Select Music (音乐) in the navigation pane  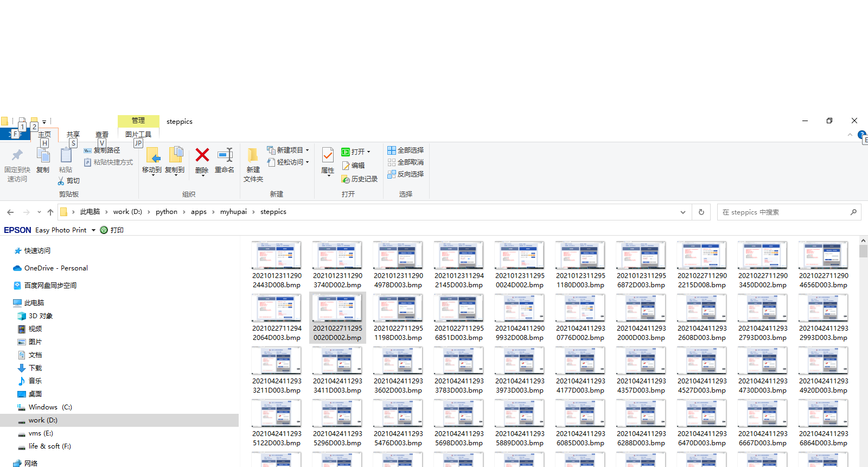(30, 381)
